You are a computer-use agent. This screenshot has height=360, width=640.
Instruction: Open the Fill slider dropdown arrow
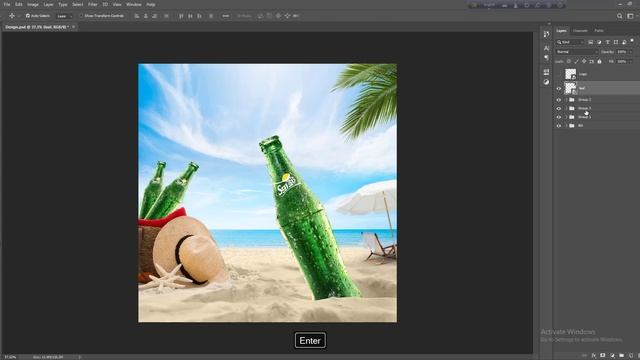631,62
